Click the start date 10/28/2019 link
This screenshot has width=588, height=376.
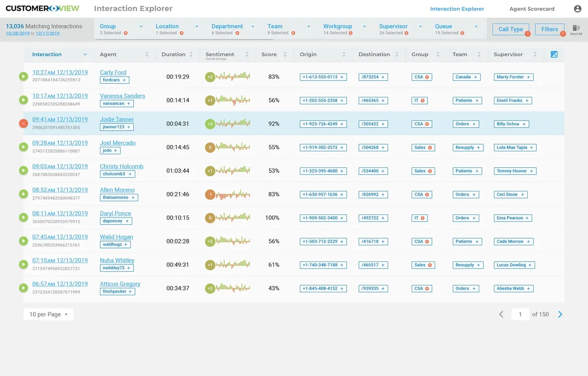[x=18, y=33]
